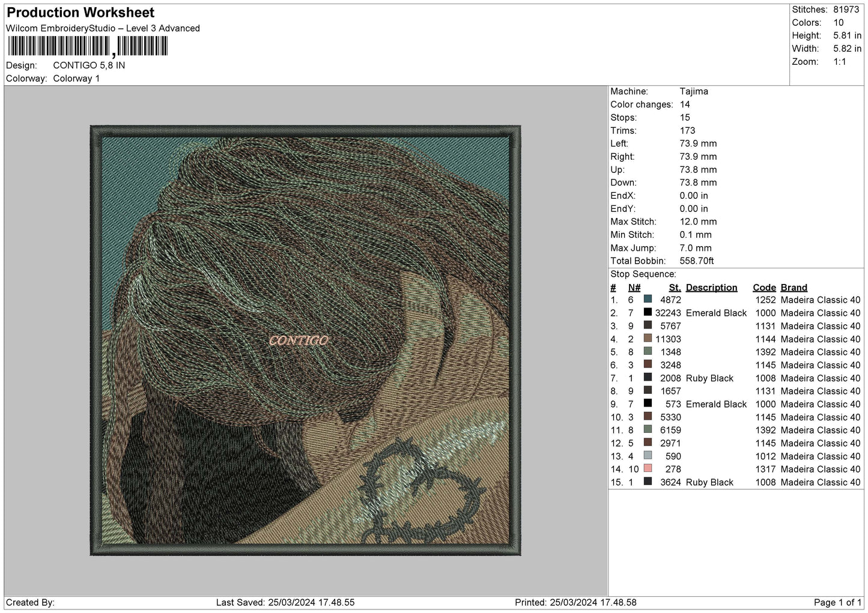
Task: Click the Stitches value 81973
Action: click(847, 10)
